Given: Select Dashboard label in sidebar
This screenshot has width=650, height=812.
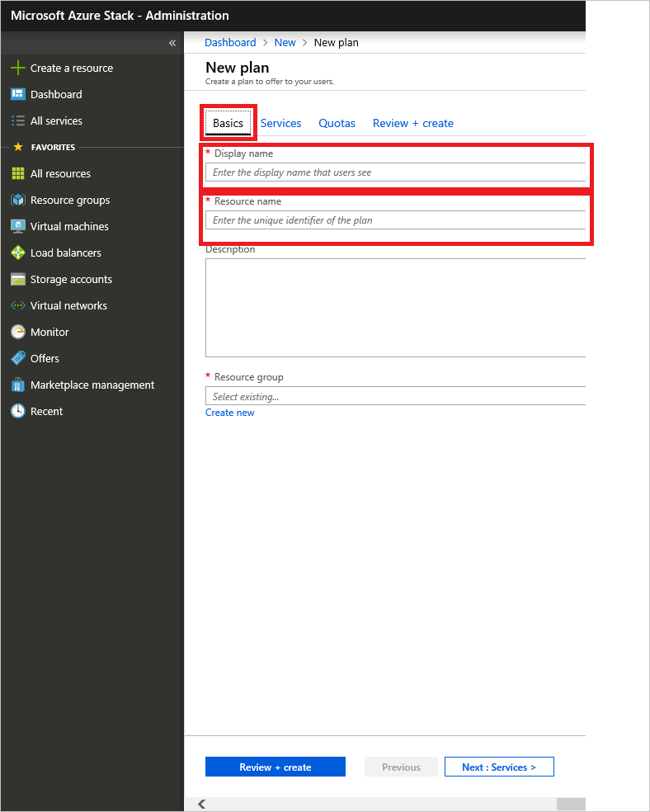Looking at the screenshot, I should coord(56,94).
